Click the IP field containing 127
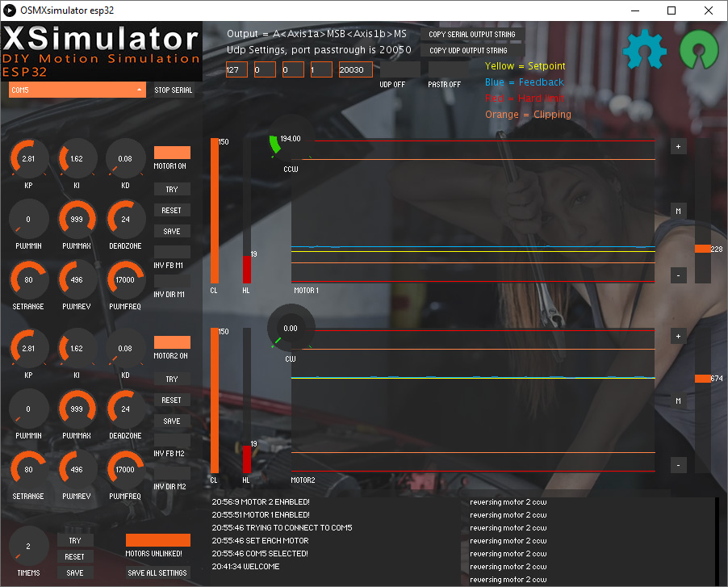Image resolution: width=728 pixels, height=587 pixels. point(236,69)
